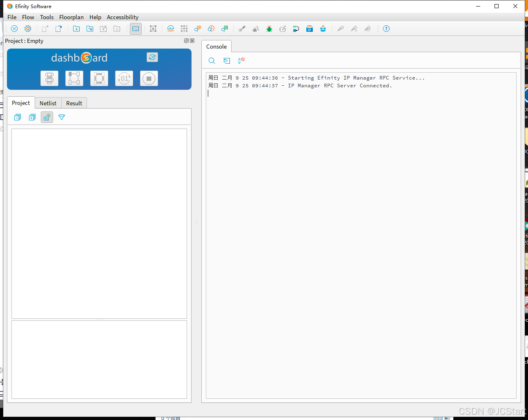The height and width of the screenshot is (420, 528).
Task: Expand all items in the project tree
Action: click(32, 117)
